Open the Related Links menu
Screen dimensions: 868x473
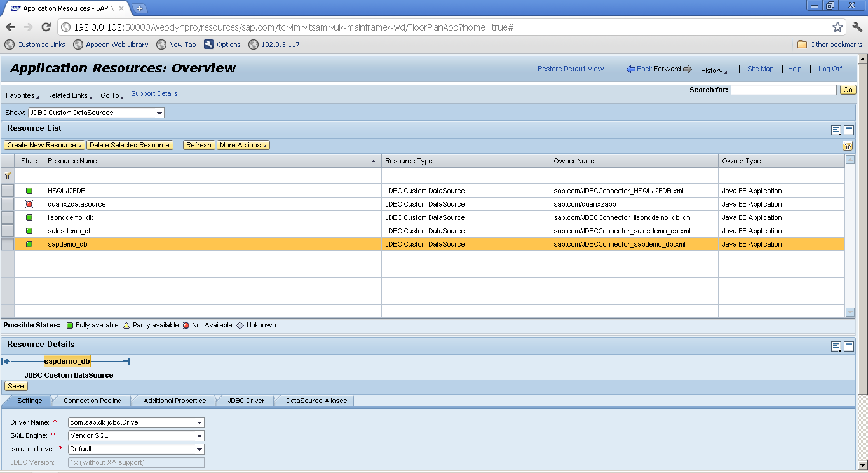pyautogui.click(x=70, y=95)
